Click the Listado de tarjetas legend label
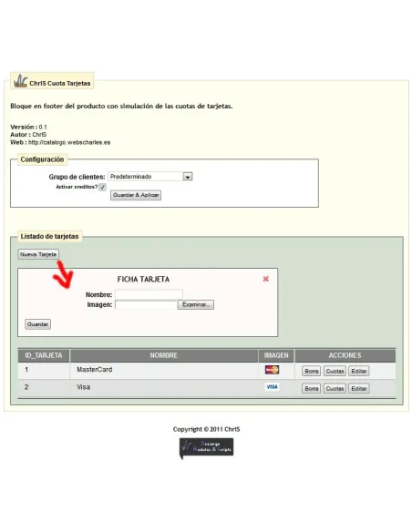The height and width of the screenshot is (532, 412). tap(49, 237)
